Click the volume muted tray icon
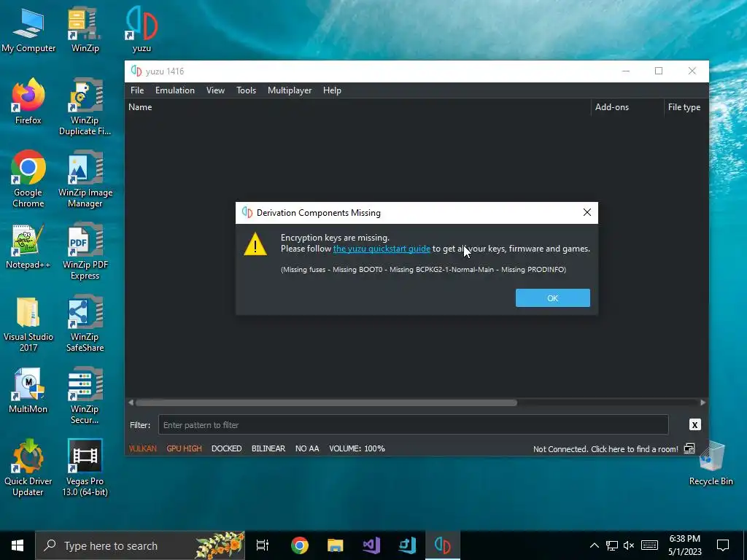 point(629,545)
